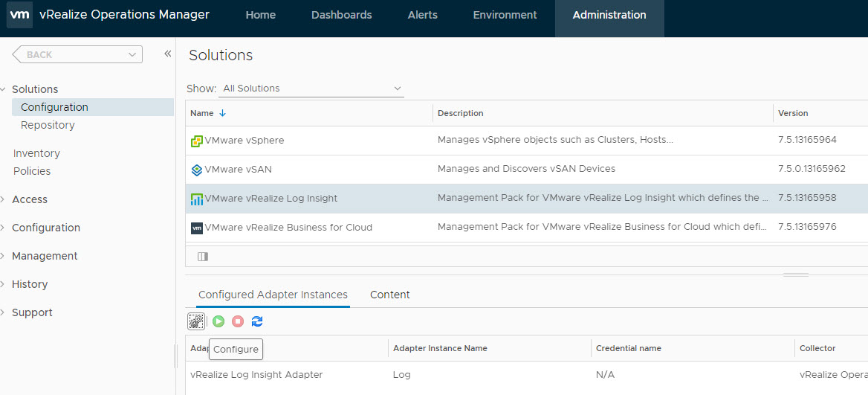
Task: Click version 7.5.13165958 cell
Action: click(807, 198)
